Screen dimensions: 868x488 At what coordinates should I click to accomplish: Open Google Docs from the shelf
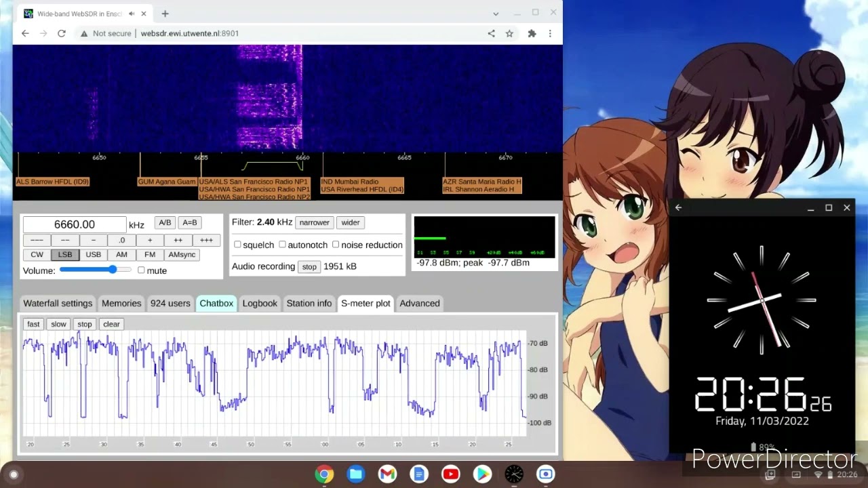click(x=419, y=474)
